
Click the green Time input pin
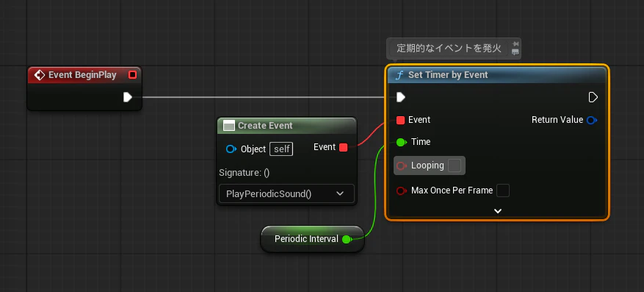click(401, 142)
